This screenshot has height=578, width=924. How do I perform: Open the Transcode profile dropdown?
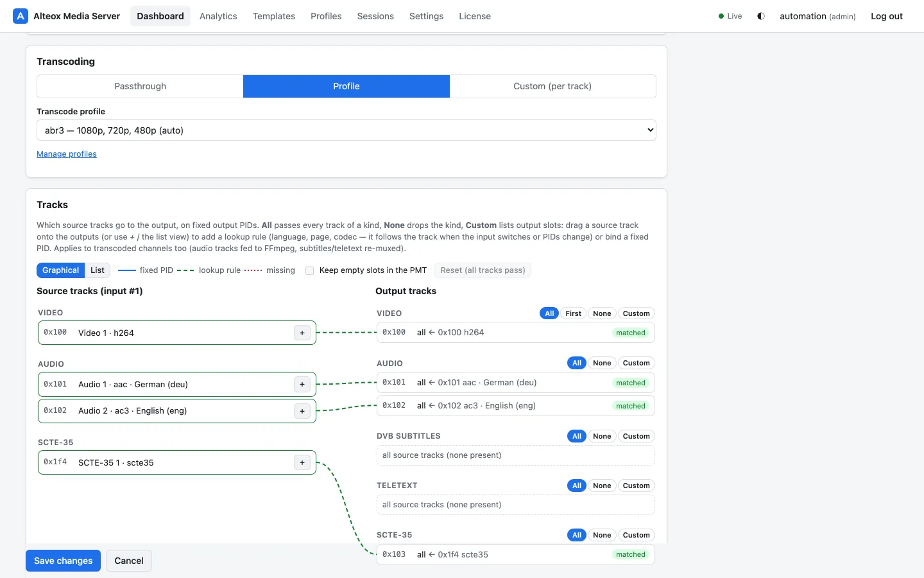pyautogui.click(x=346, y=130)
